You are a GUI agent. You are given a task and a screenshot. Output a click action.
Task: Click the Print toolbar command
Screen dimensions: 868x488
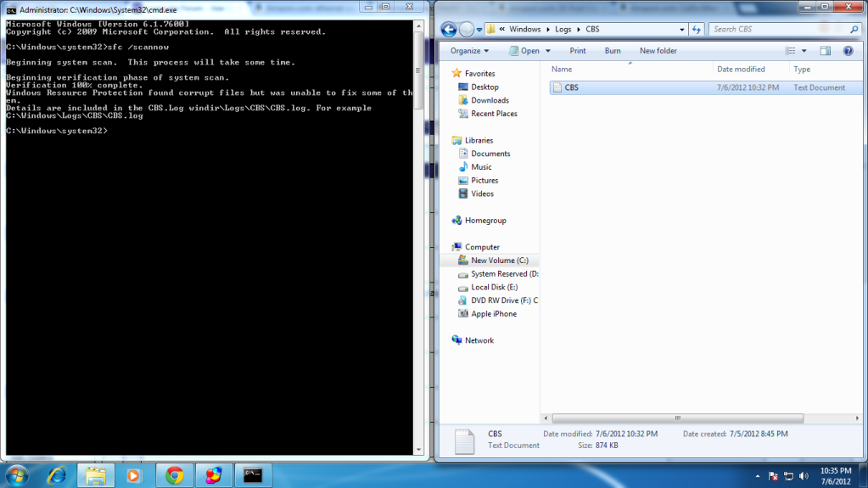(x=577, y=51)
